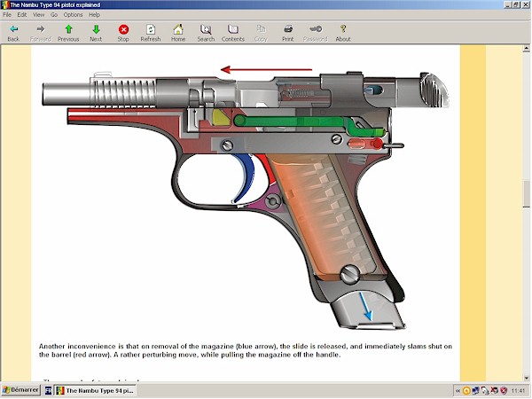The image size is (532, 399).
Task: Select the Nambu Type 94 taskbar button
Action: (96, 390)
